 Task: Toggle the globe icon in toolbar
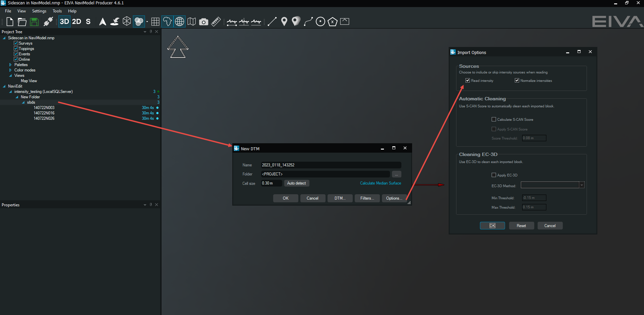[x=180, y=22]
